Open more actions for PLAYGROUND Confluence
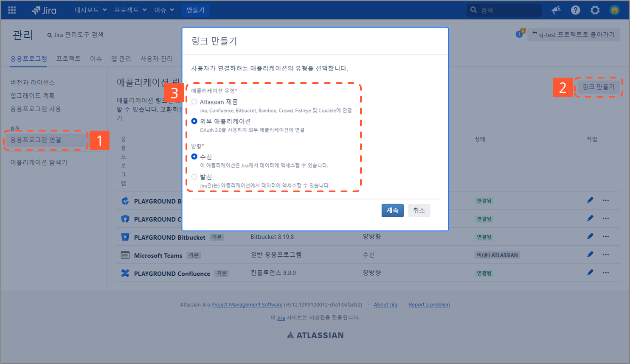This screenshot has height=364, width=630. tap(606, 273)
